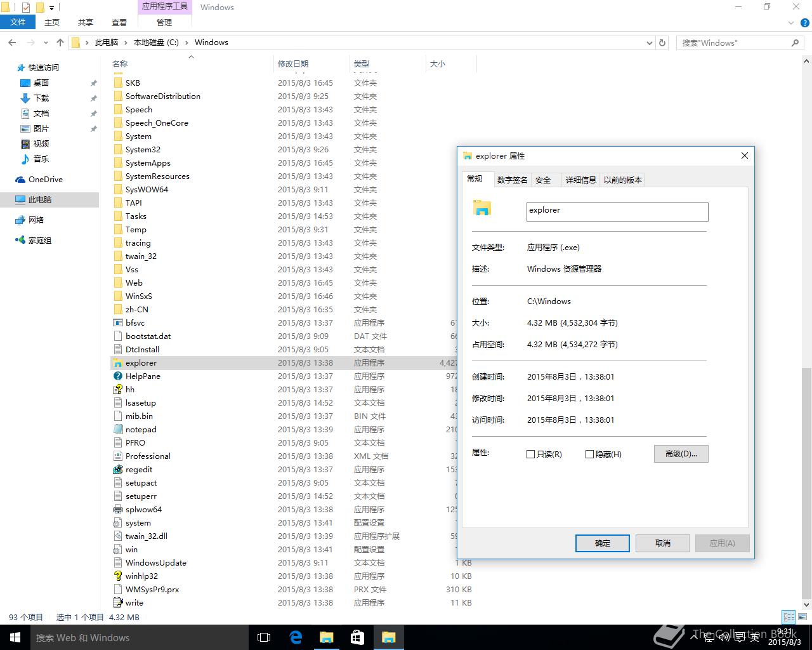Toggle the Hidden (隐藏) checkbox
The image size is (812, 650).
click(589, 454)
